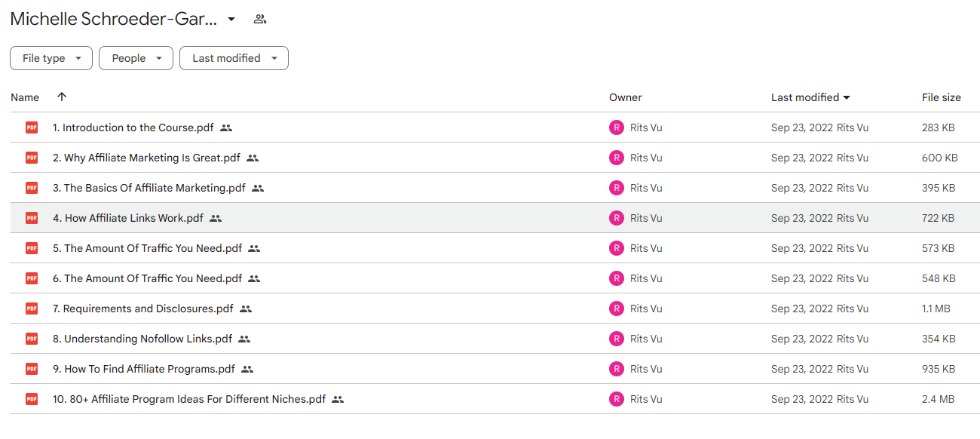
Task: Click Rits Vu avatar in Understanding Nofollow Links row
Action: [x=617, y=339]
